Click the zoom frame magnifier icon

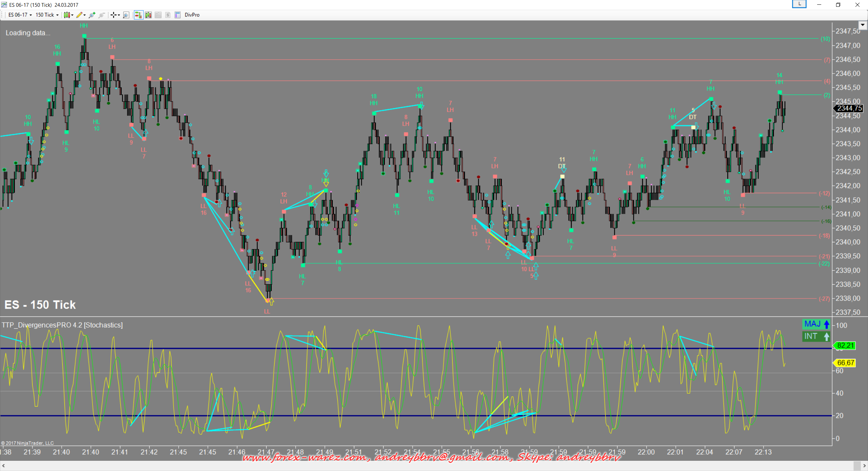[126, 15]
